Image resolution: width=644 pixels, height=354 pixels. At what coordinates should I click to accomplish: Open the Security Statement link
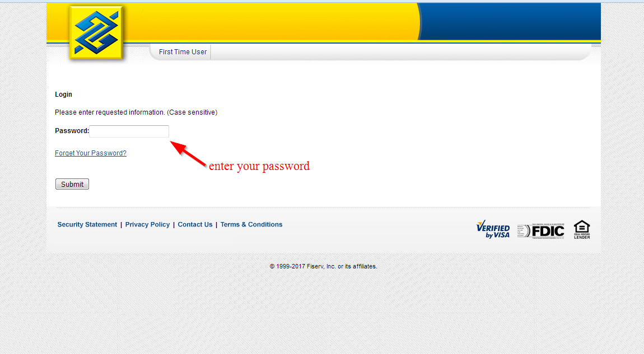pos(87,224)
